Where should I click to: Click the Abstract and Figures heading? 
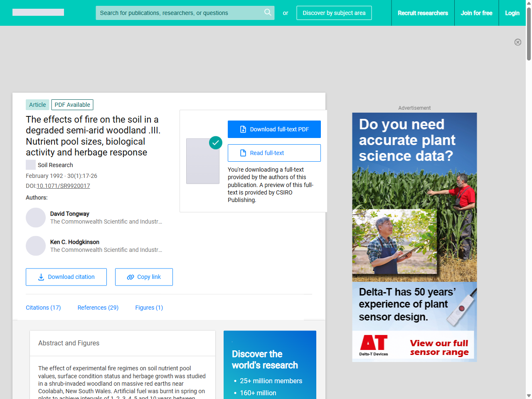tap(69, 343)
